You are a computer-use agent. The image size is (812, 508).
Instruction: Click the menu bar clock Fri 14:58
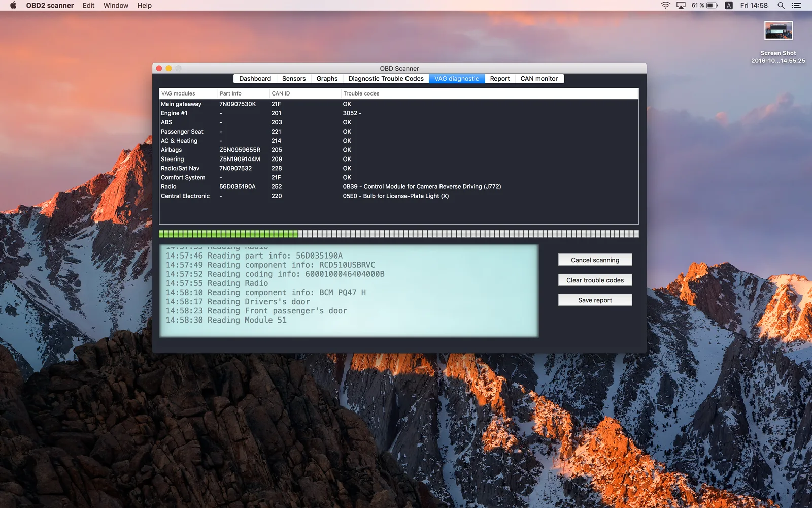[x=754, y=5]
